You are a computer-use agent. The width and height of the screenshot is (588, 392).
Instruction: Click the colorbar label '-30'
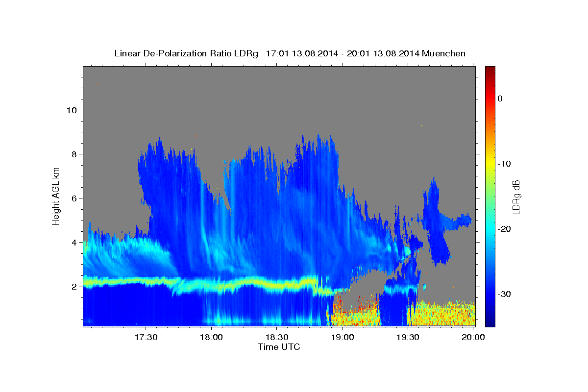[x=505, y=294]
